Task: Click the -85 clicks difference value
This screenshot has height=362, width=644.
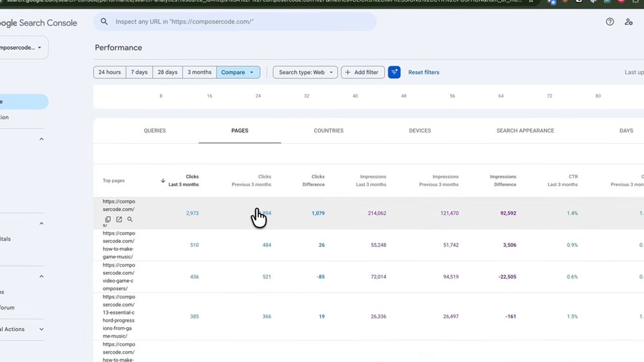Action: tap(321, 277)
